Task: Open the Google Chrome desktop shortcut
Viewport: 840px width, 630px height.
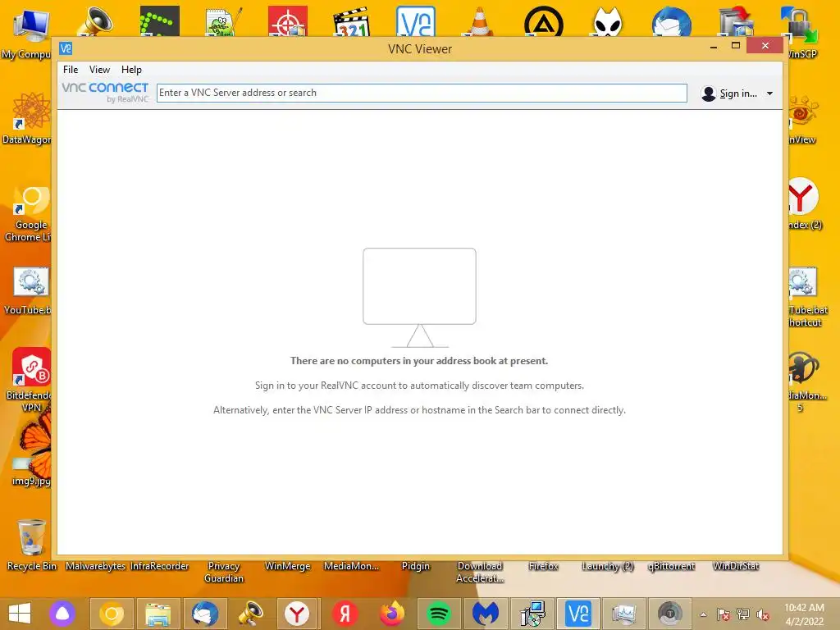Action: (30, 199)
